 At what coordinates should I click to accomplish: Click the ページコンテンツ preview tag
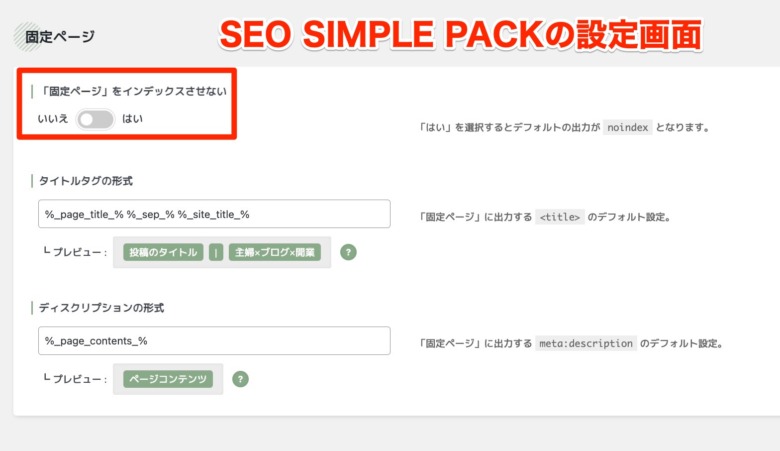coord(168,379)
